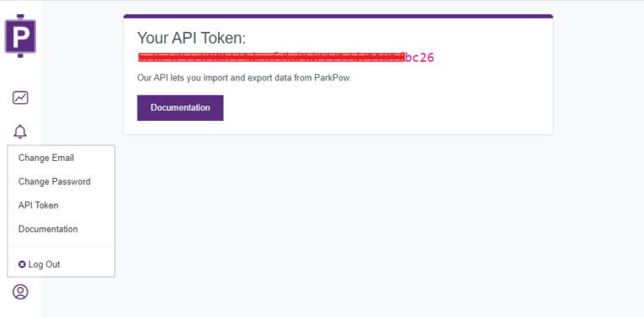The height and width of the screenshot is (317, 644).
Task: Open notifications via the bell icon
Action: pos(20,132)
